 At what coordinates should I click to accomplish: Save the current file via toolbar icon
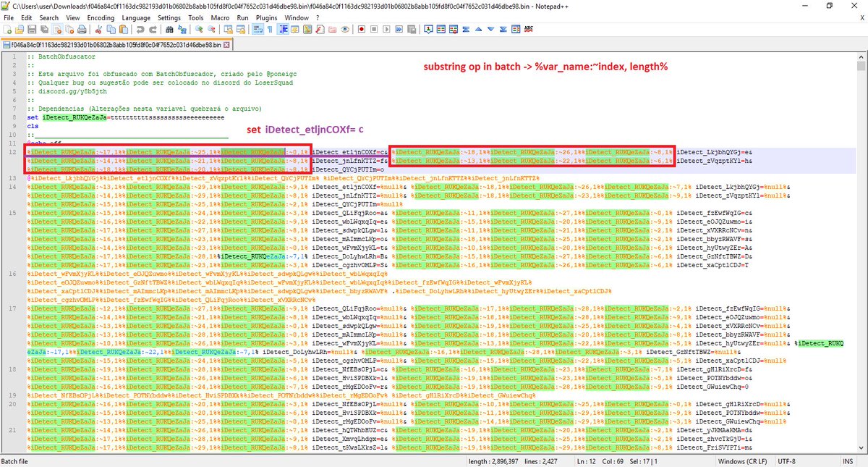point(32,30)
